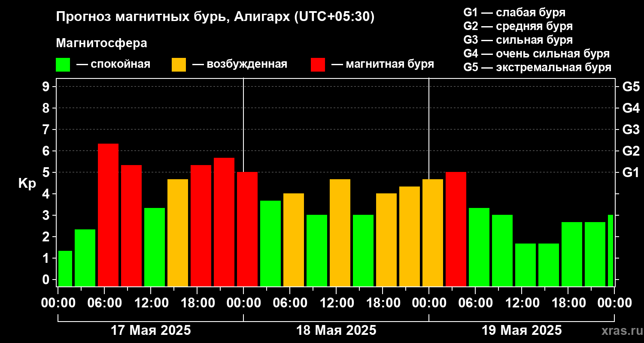
Task: Click the 'Kp' axis label
Action: pyautogui.click(x=27, y=184)
